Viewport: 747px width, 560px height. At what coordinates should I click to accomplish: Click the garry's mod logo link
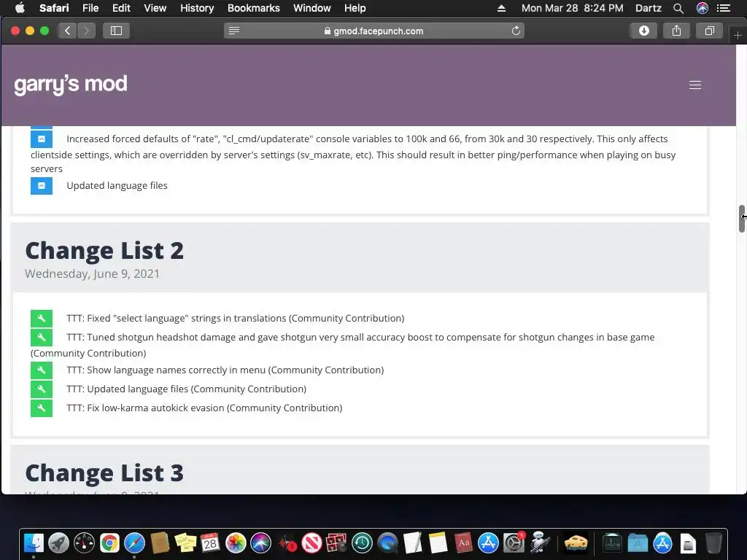point(71,85)
